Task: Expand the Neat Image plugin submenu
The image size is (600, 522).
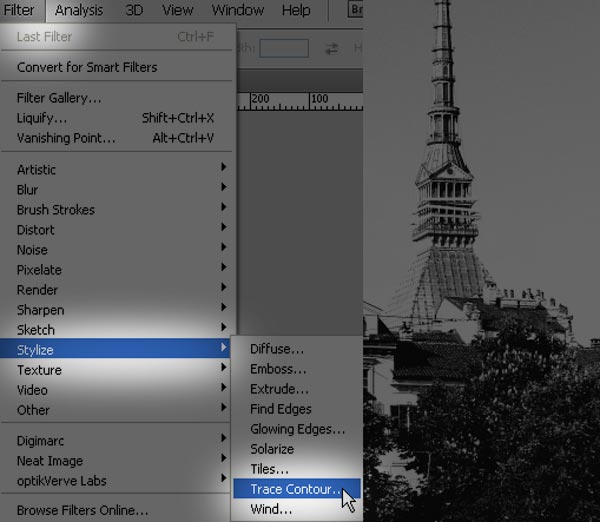Action: (x=116, y=461)
